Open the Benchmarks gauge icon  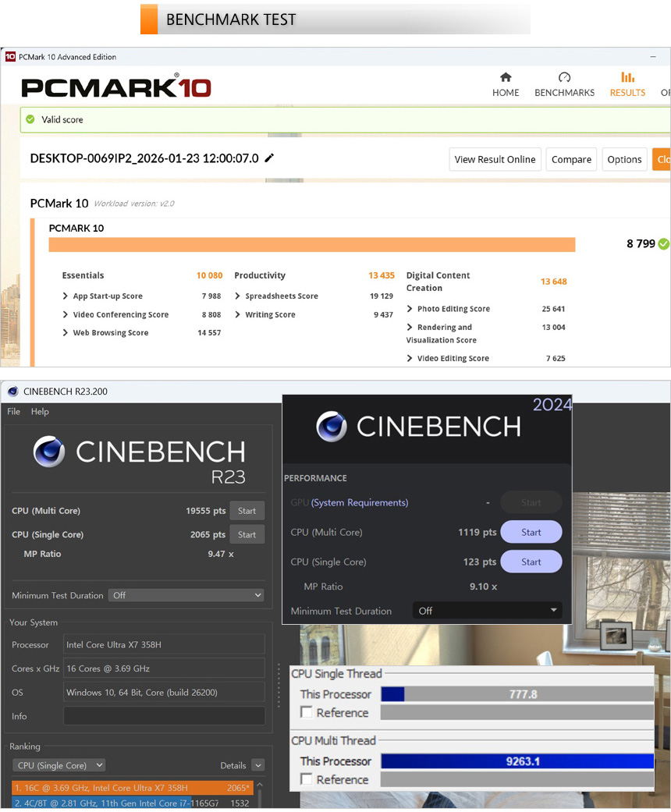pos(564,77)
